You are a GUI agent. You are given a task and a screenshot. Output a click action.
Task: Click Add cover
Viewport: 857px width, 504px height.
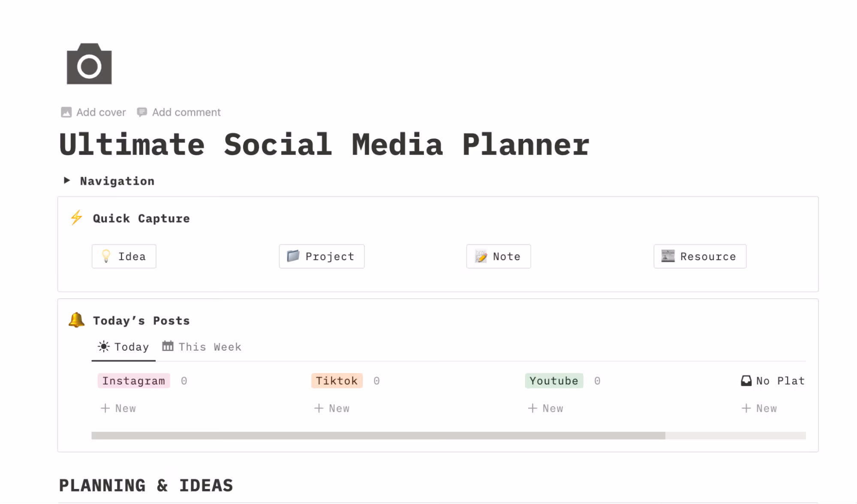100,112
